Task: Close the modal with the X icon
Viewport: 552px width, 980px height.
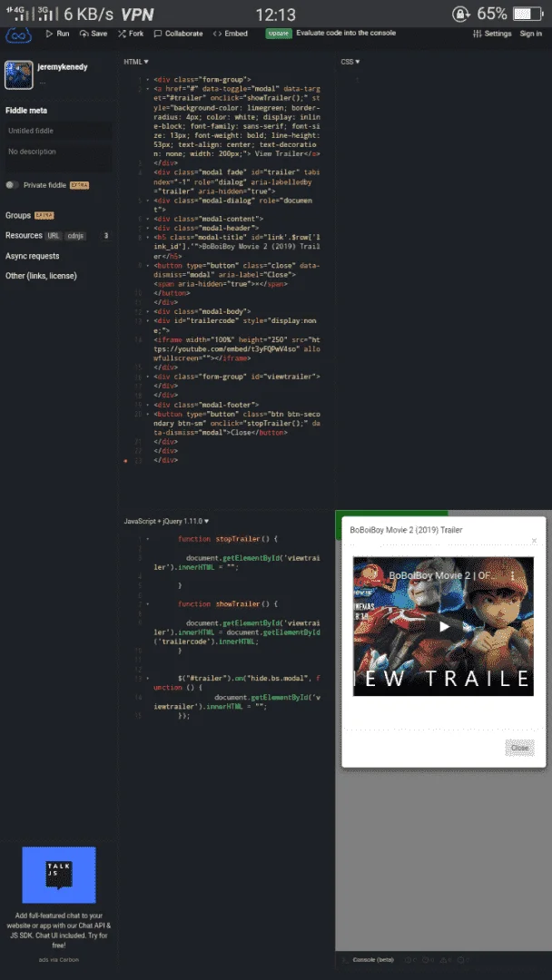Action: [x=534, y=541]
